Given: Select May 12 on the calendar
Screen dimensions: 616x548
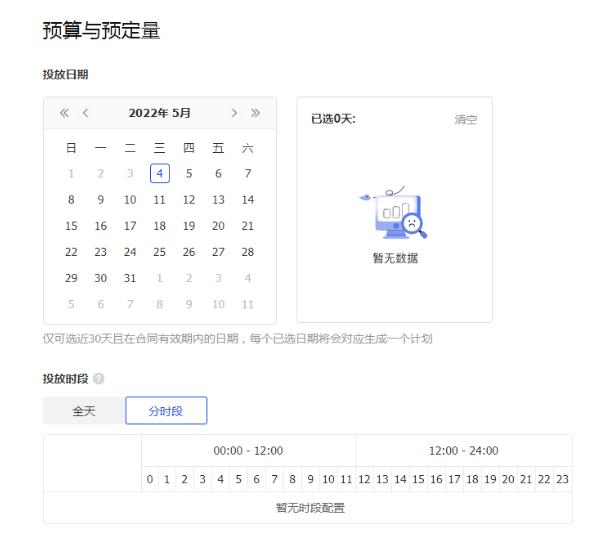Looking at the screenshot, I should pos(189,200).
